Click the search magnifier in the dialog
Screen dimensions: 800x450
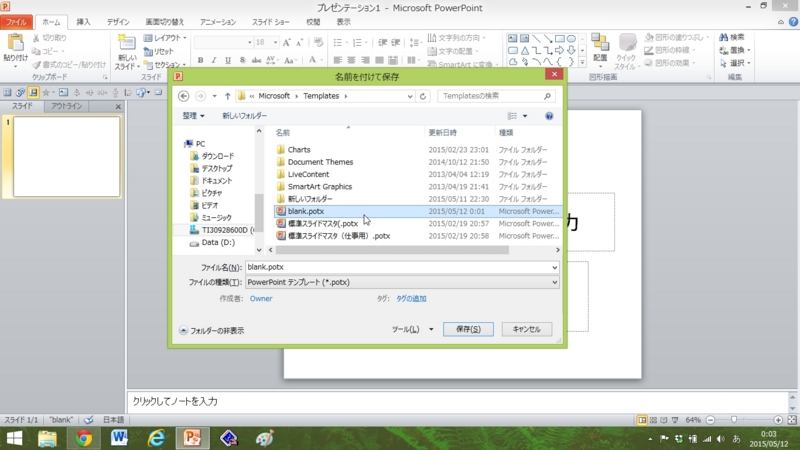tap(547, 96)
